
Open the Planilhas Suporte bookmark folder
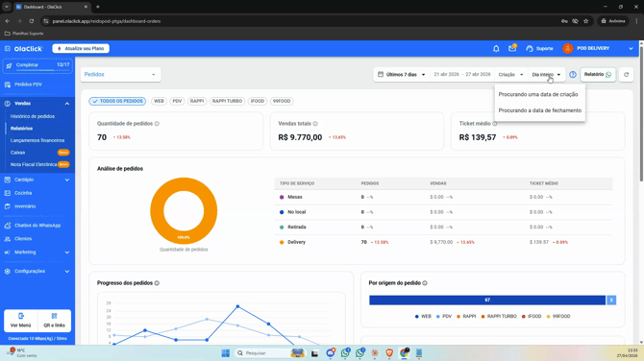click(24, 34)
